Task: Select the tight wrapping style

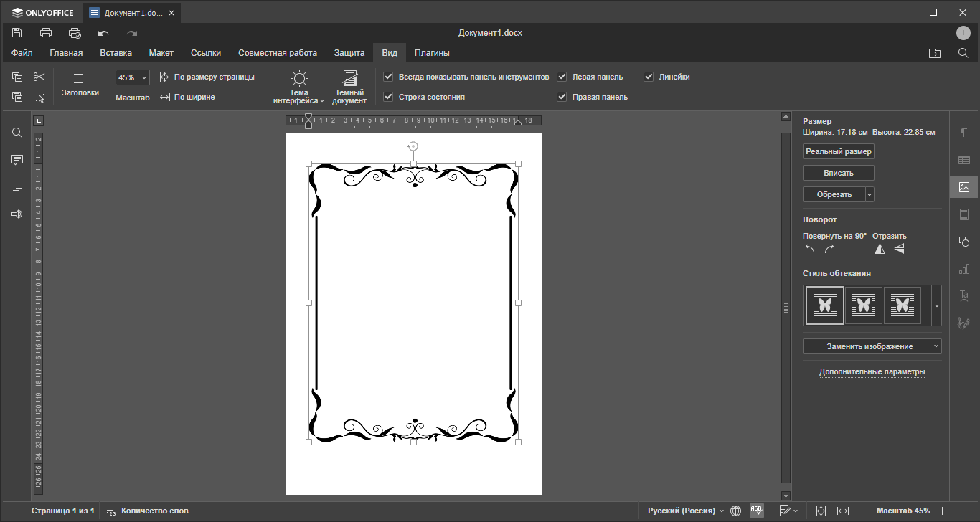Action: (x=903, y=305)
